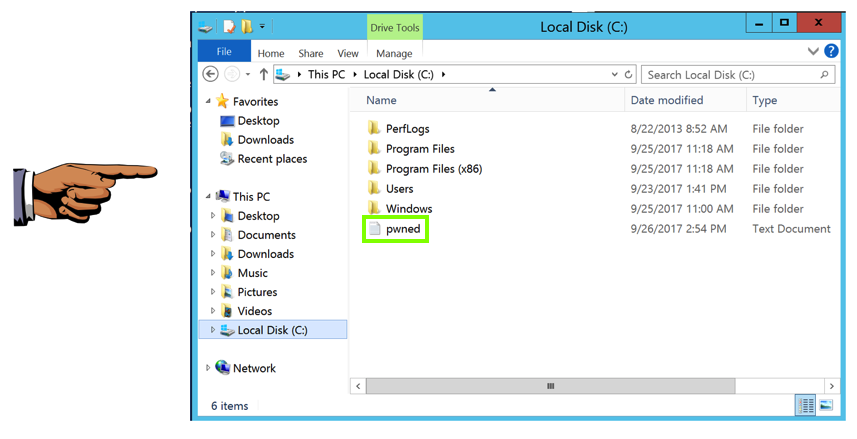Click the Text Document type cell

click(791, 229)
